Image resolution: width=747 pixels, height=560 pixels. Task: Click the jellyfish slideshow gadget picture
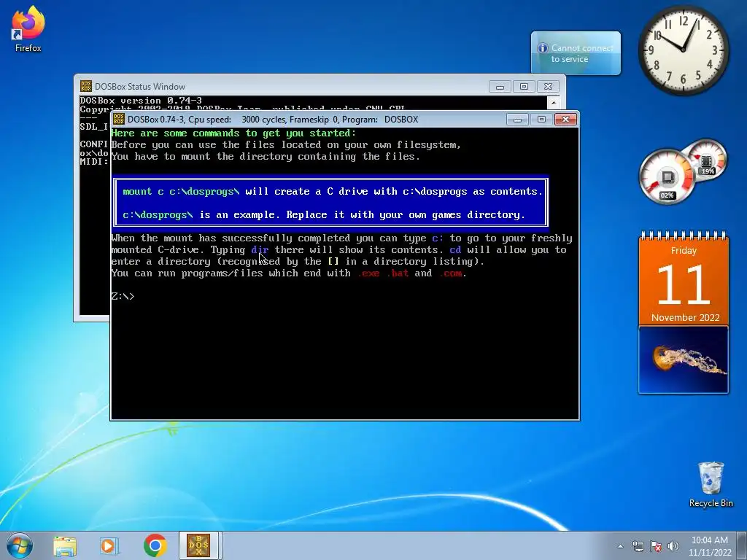[x=683, y=360]
